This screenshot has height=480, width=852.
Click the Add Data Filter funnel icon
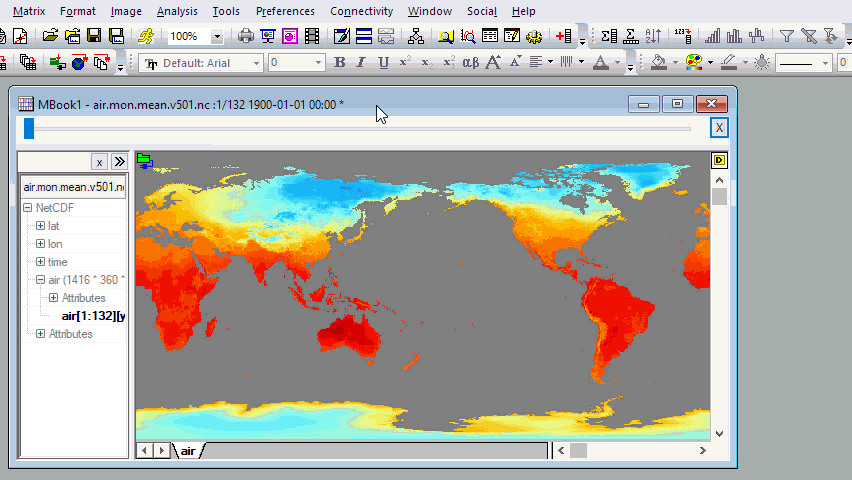pos(787,37)
